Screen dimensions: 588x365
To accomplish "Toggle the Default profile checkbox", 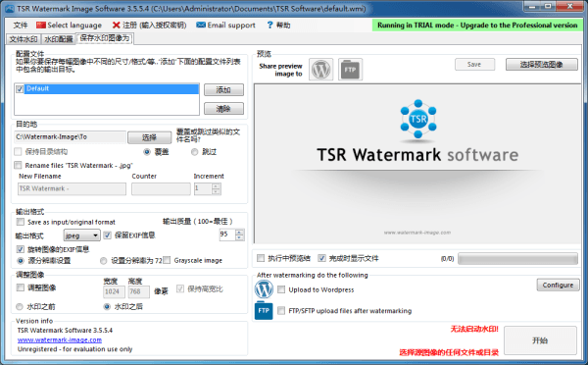I will (20, 89).
